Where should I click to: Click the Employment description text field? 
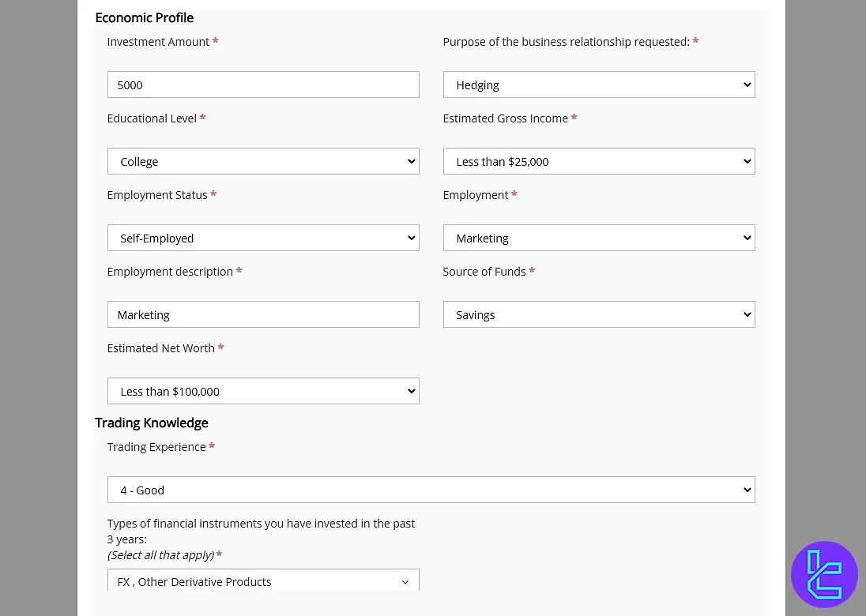click(263, 314)
